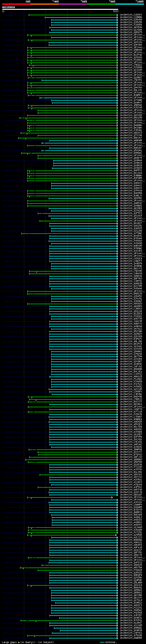
Task: Select label UniRef100_C0RF52
Action: coord(131,281)
